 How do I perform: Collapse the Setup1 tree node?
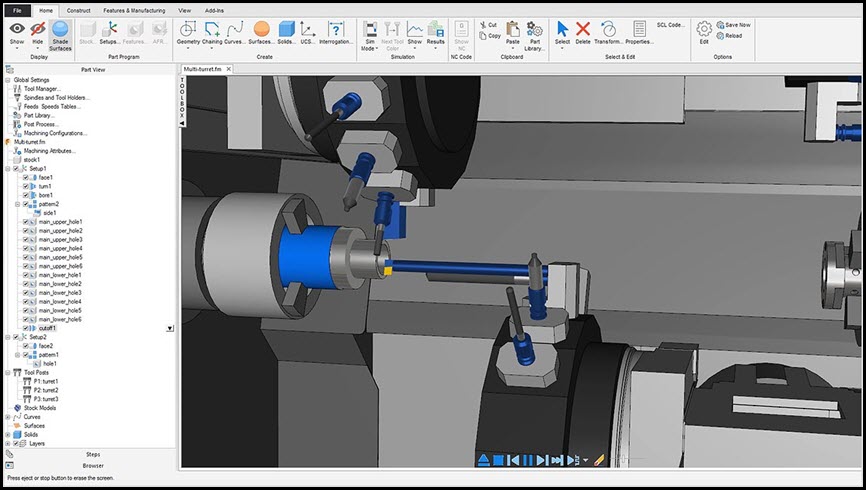tap(8, 168)
